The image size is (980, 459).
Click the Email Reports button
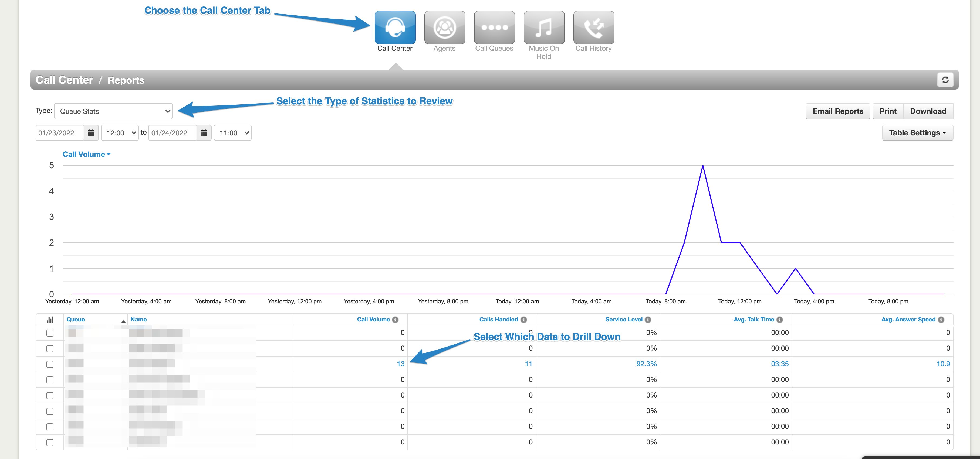click(838, 111)
